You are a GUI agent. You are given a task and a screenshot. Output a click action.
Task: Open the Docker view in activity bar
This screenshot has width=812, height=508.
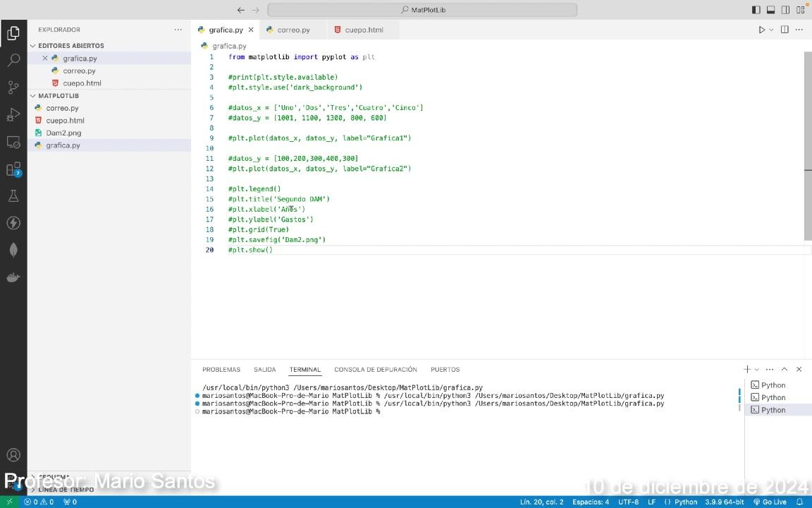[13, 277]
